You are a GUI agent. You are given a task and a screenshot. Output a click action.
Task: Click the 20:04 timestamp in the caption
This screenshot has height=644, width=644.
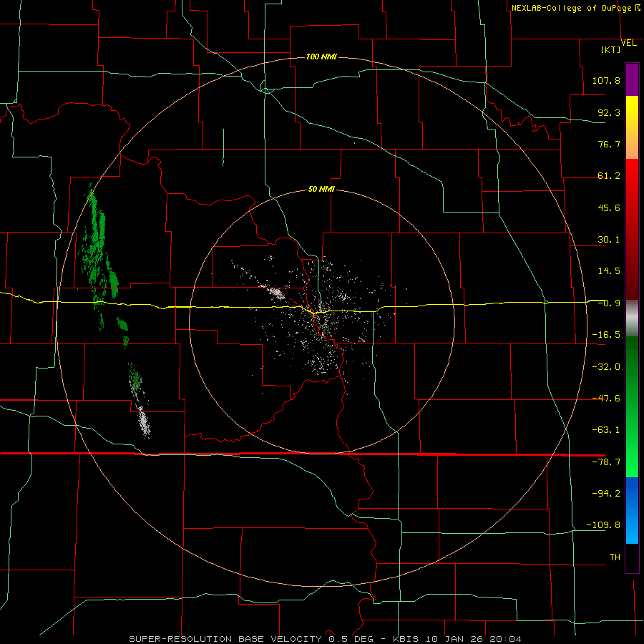(506, 639)
